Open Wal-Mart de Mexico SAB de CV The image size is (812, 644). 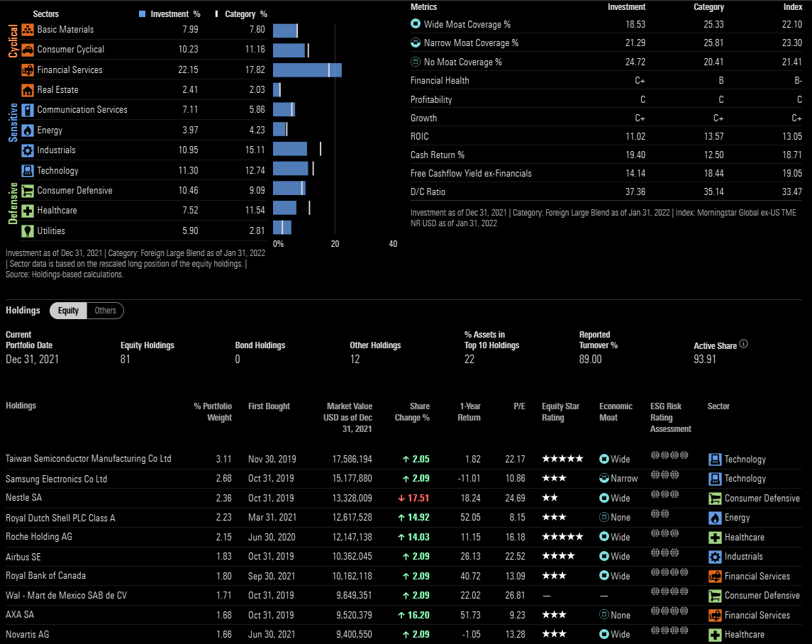(66, 595)
